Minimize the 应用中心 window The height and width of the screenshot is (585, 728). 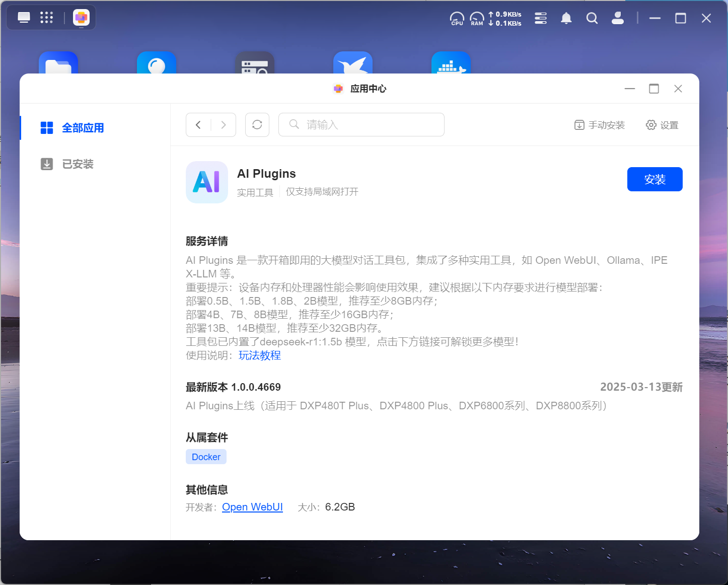630,89
